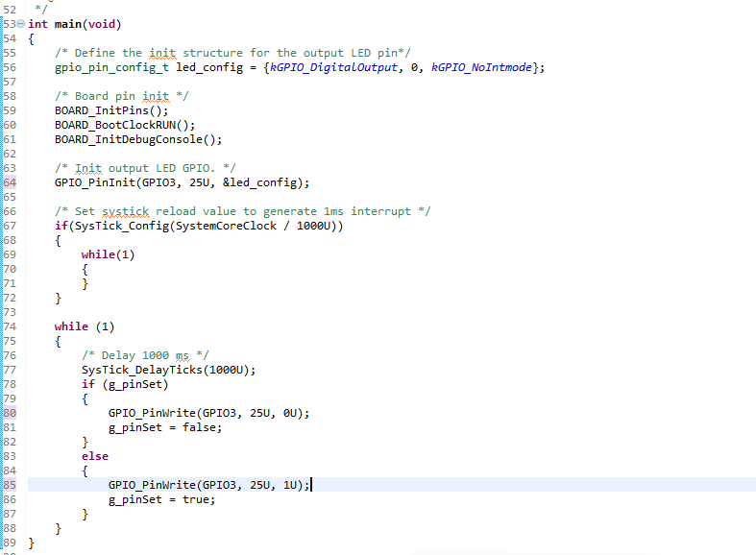
Task: Click line number 85 in the gutter
Action: click(10, 485)
